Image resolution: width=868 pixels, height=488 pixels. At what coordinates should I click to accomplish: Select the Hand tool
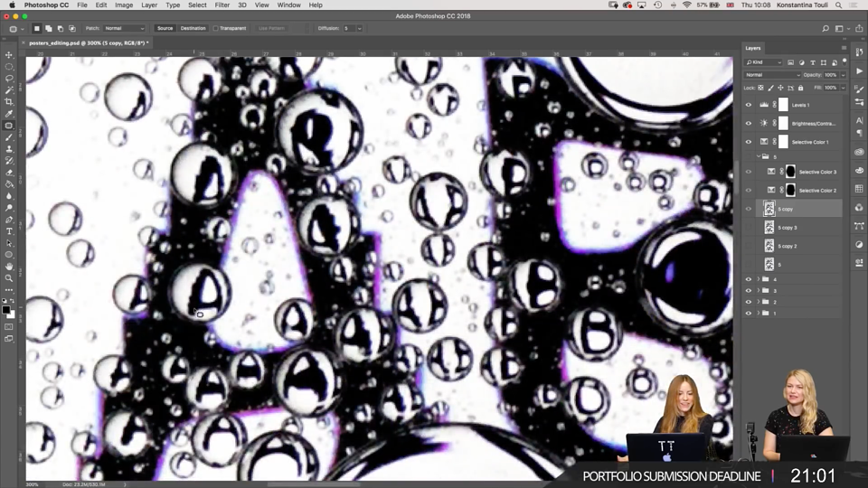pos(9,267)
